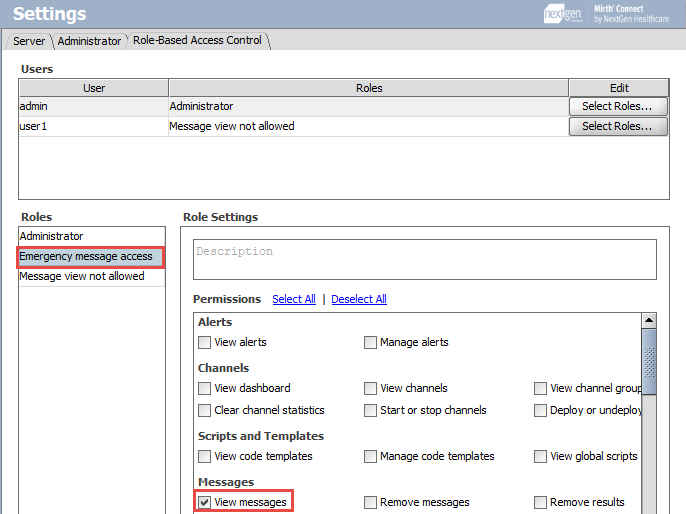Tick the Manage code templates checkbox

pyautogui.click(x=371, y=456)
